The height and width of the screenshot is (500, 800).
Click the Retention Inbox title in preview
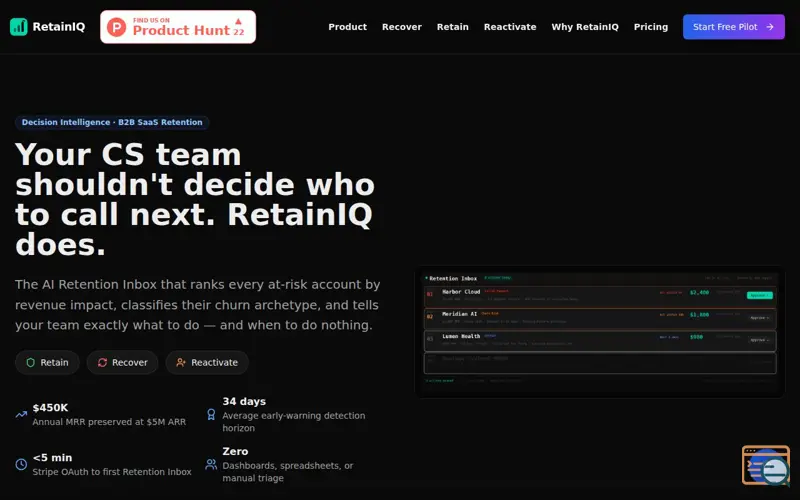(x=453, y=279)
